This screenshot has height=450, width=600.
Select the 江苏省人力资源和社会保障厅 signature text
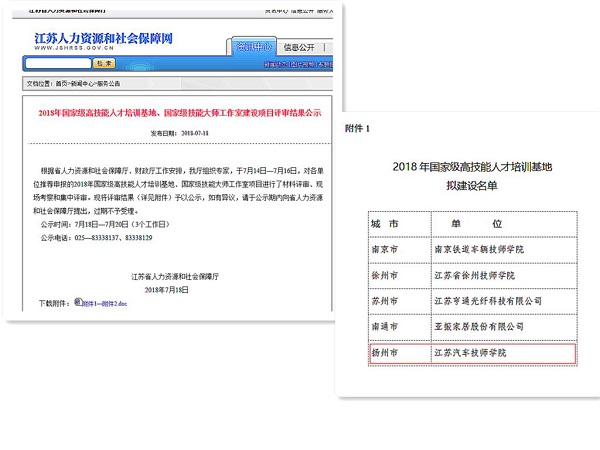pos(175,276)
